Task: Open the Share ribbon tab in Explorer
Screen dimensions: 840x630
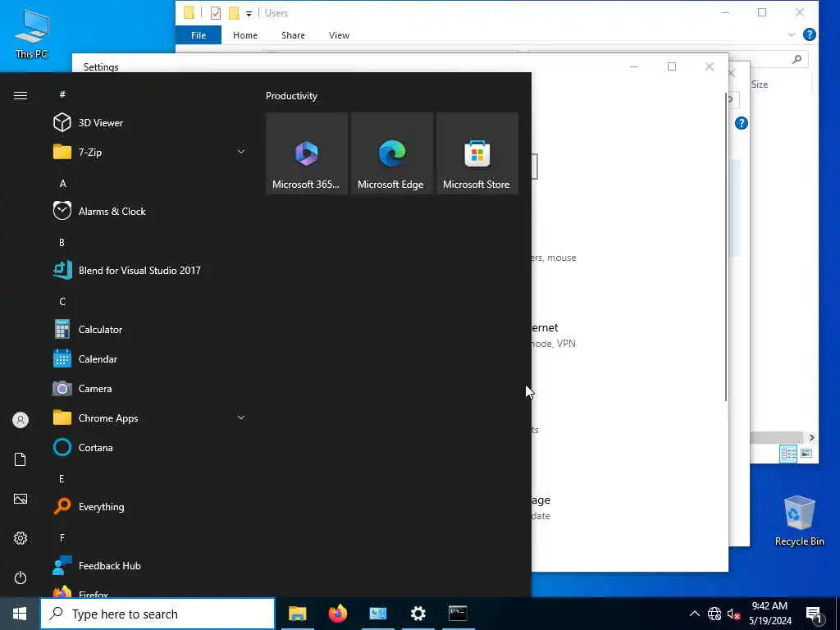Action: click(x=293, y=34)
